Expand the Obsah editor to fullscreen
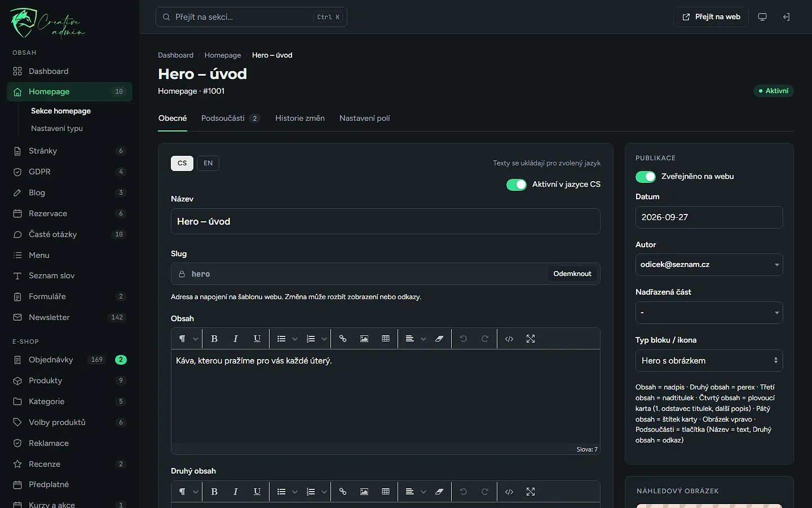Viewport: 812px width, 508px height. (531, 339)
